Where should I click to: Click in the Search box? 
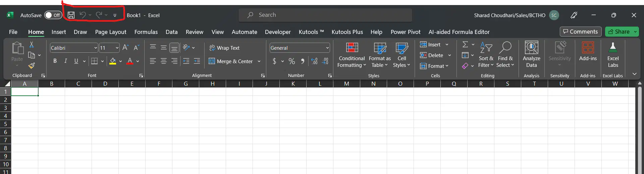[325, 15]
